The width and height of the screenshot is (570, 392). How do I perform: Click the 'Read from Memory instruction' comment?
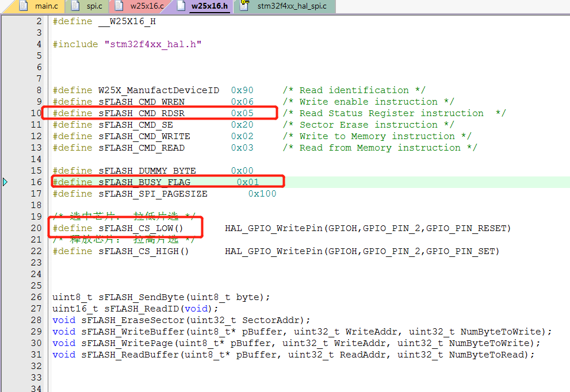[x=380, y=148]
